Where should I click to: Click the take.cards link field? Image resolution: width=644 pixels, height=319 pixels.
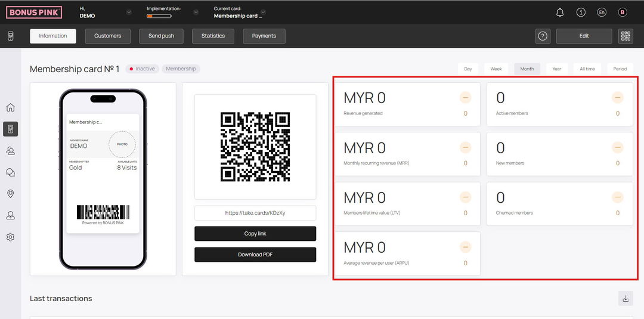click(255, 213)
